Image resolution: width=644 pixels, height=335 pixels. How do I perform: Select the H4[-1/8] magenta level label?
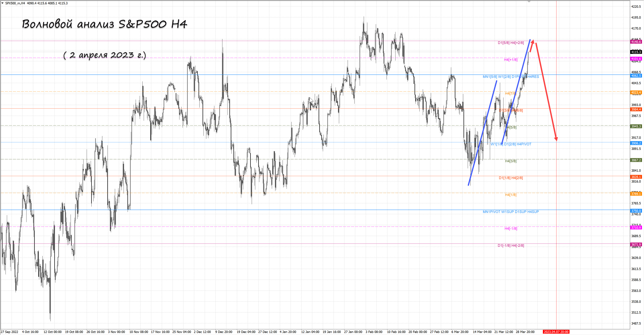(511, 228)
